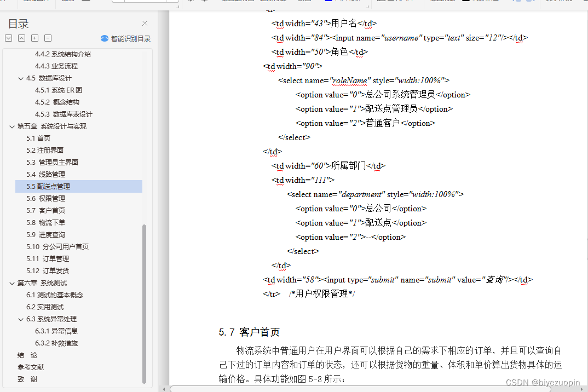Click the comment /*用户权限管理*/
This screenshot has width=588, height=392.
[322, 293]
